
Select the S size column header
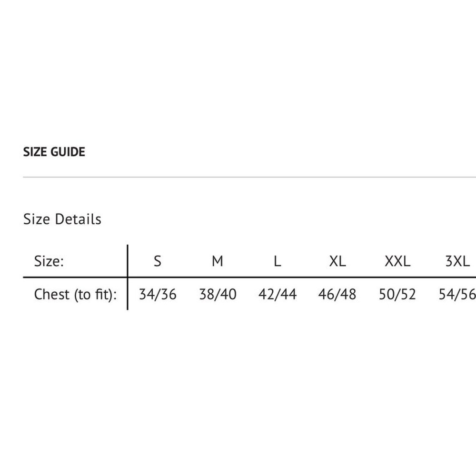pyautogui.click(x=158, y=261)
